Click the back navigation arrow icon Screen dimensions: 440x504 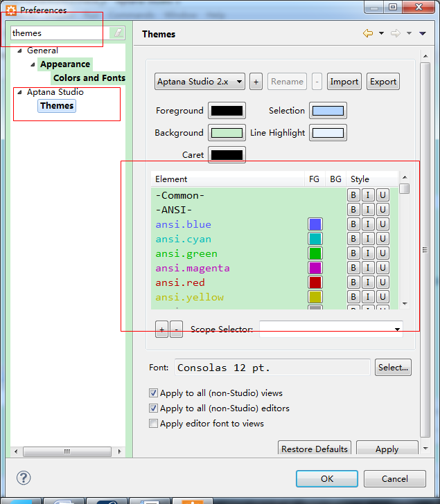[x=368, y=33]
